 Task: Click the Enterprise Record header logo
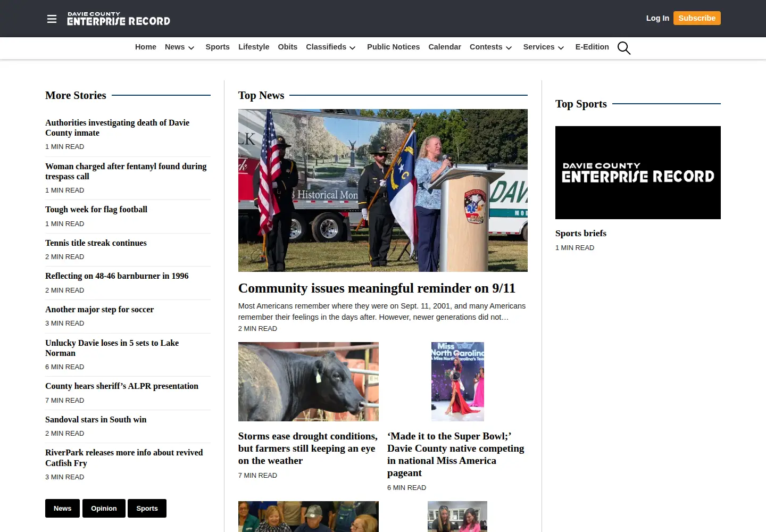click(x=119, y=19)
